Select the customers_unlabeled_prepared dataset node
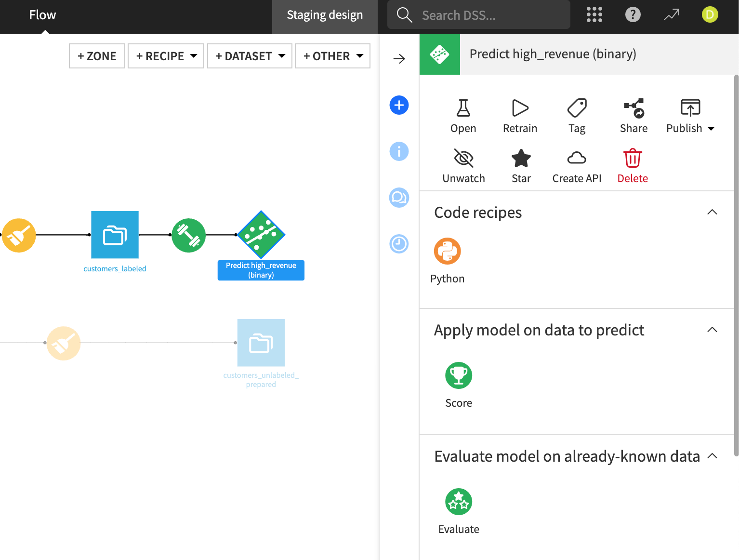The image size is (739, 560). [261, 343]
